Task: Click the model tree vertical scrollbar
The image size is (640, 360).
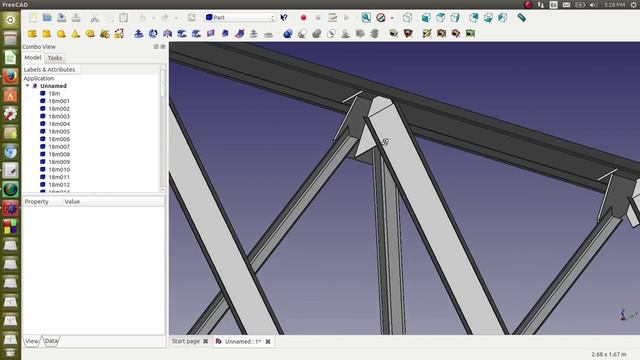Action: point(162,128)
